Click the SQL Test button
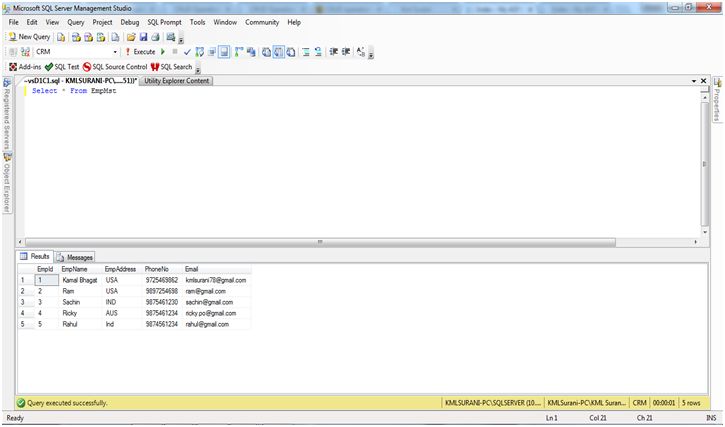This screenshot has height=427, width=725. point(62,67)
